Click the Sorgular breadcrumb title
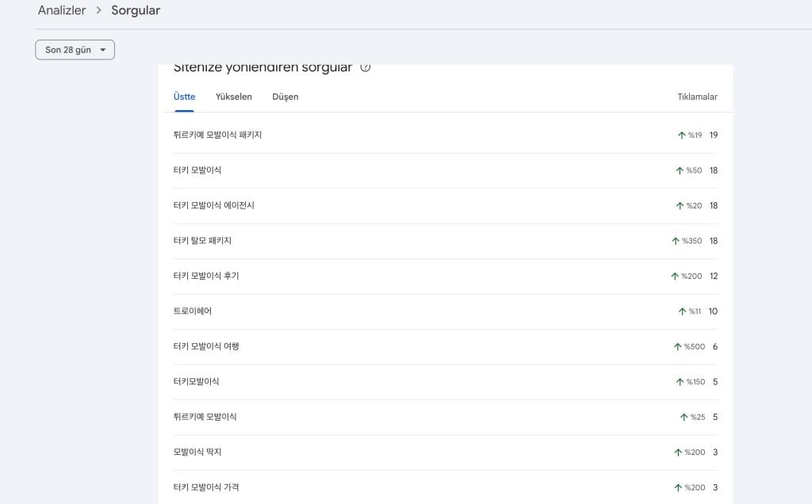 (136, 10)
